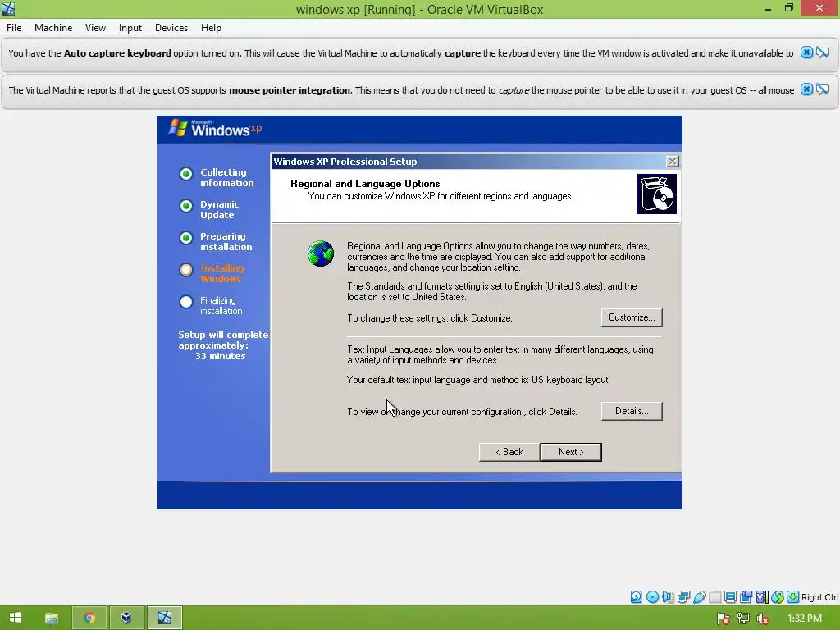Screen dimensions: 840x630
Task: Open the Devices menu
Action: pyautogui.click(x=171, y=28)
